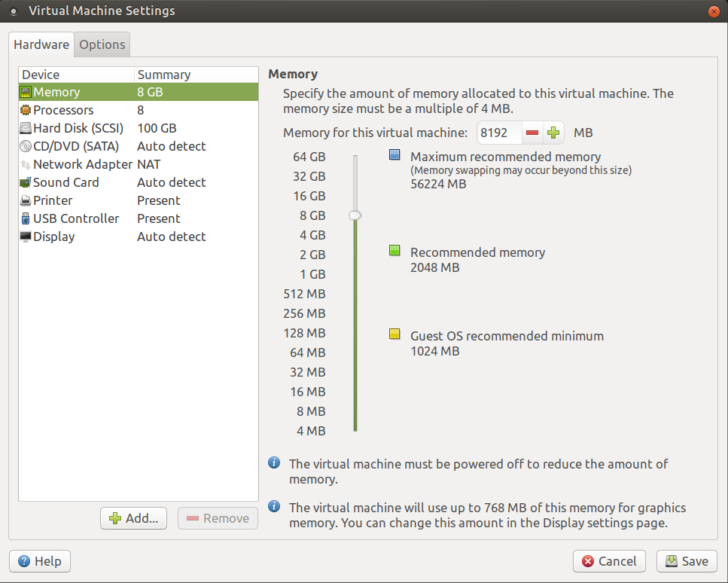Click the 4 GB slider label

click(312, 235)
